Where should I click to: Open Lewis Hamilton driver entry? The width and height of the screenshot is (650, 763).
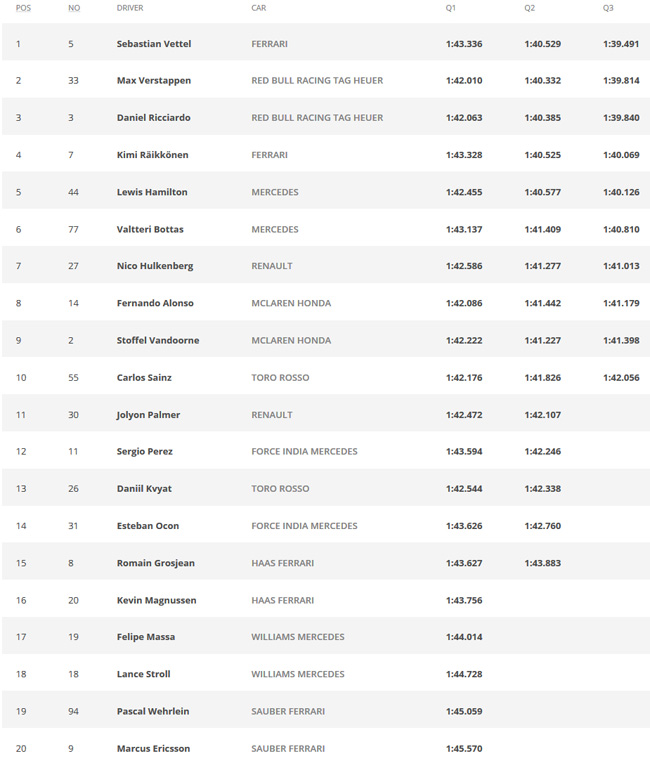[152, 192]
